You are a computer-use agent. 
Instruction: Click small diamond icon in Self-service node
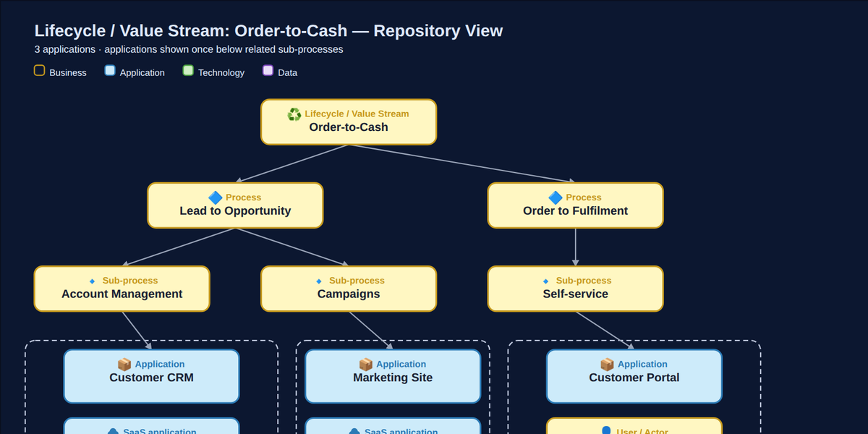pyautogui.click(x=546, y=281)
